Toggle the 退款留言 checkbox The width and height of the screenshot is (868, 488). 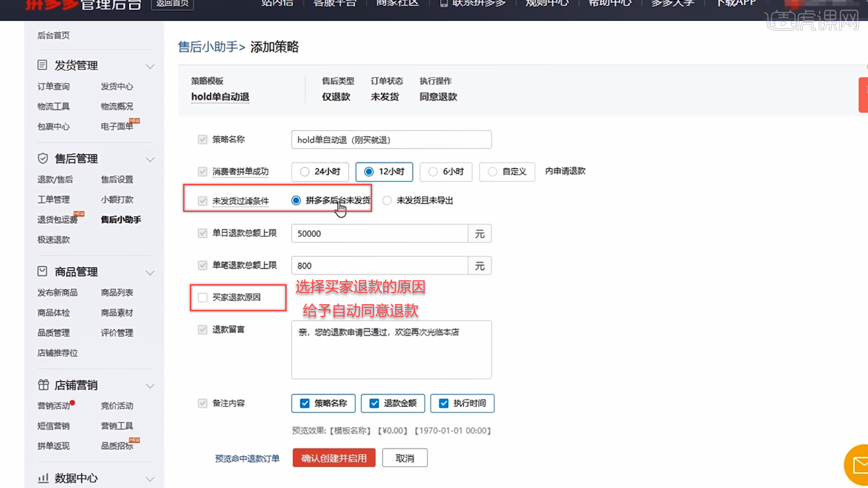click(x=203, y=329)
